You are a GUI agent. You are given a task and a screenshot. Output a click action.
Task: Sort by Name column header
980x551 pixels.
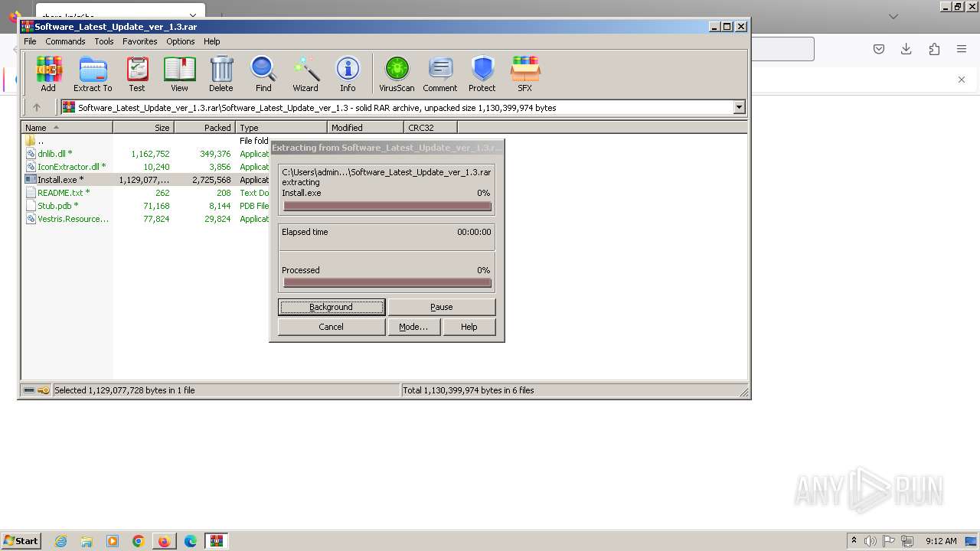click(x=67, y=127)
